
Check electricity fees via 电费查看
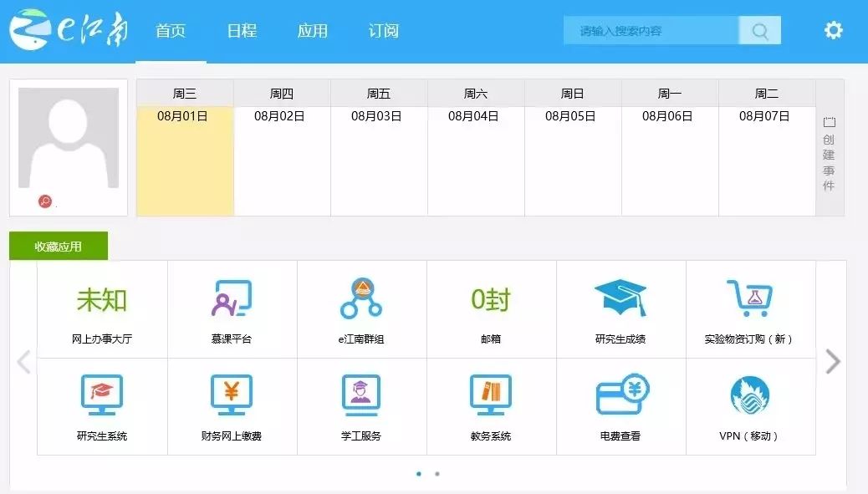click(621, 406)
